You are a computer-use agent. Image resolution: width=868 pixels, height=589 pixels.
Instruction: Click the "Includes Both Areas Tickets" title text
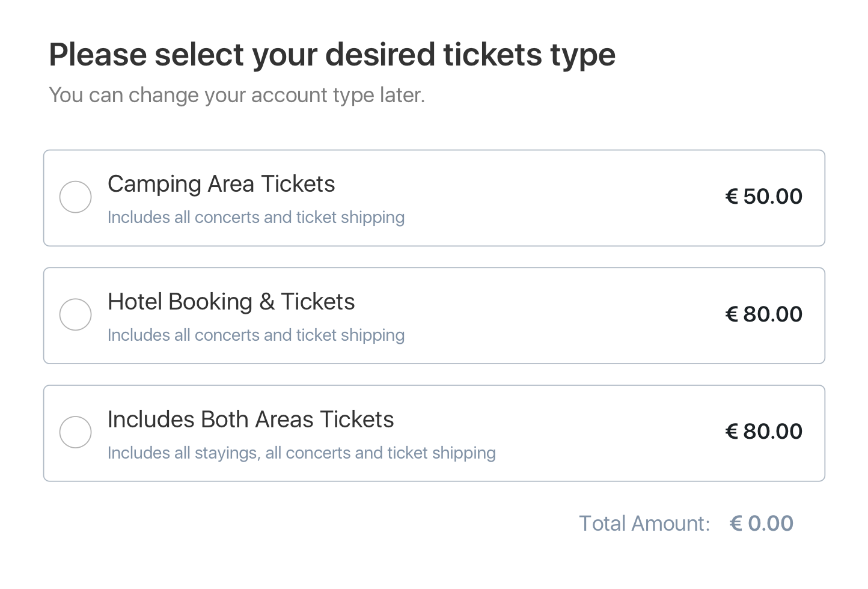(x=251, y=420)
